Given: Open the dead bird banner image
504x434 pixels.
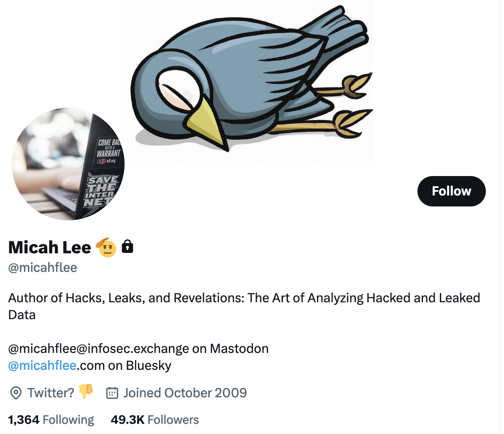Looking at the screenshot, I should pos(247,83).
